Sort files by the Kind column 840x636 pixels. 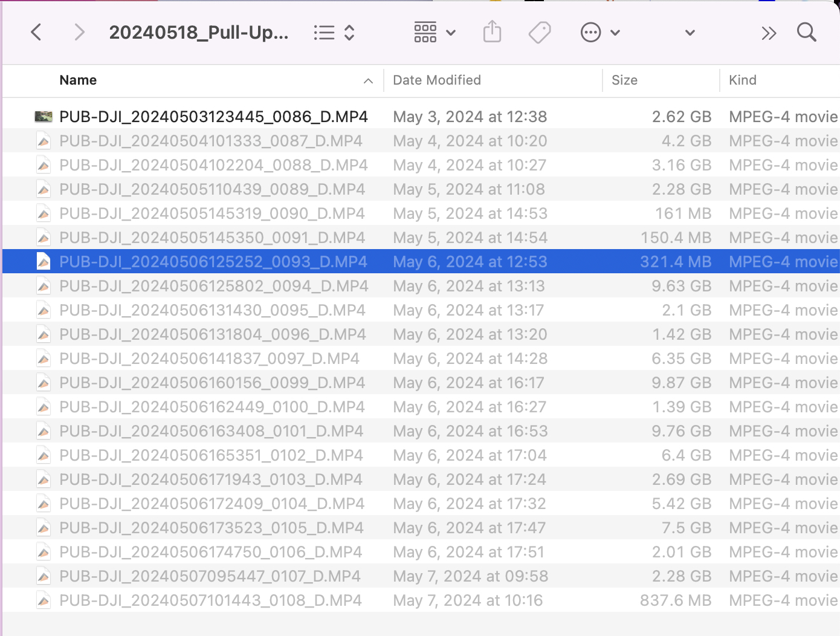click(x=743, y=80)
